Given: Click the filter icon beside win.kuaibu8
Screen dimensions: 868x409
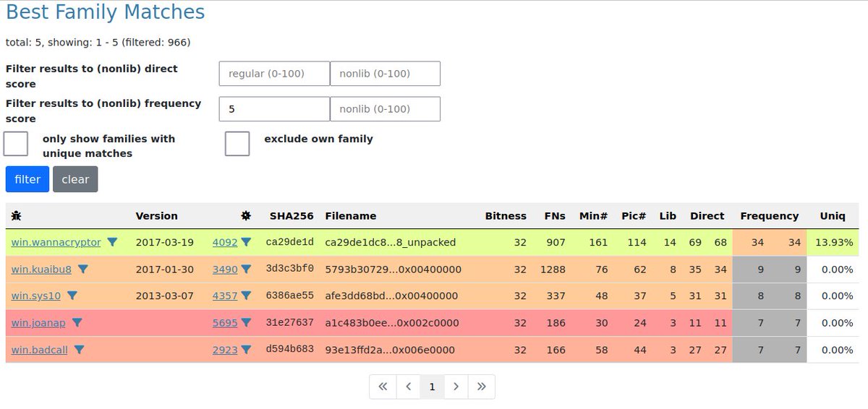Looking at the screenshot, I should pyautogui.click(x=82, y=270).
